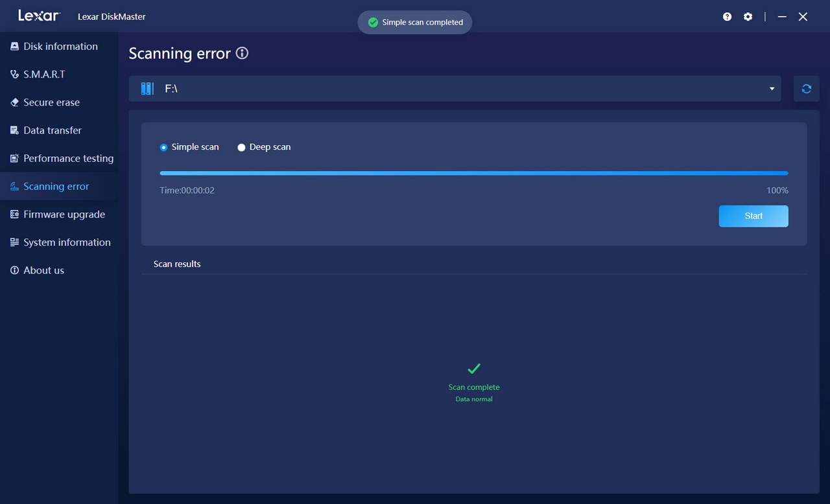Expand the drive dropdown arrow

[x=772, y=89]
